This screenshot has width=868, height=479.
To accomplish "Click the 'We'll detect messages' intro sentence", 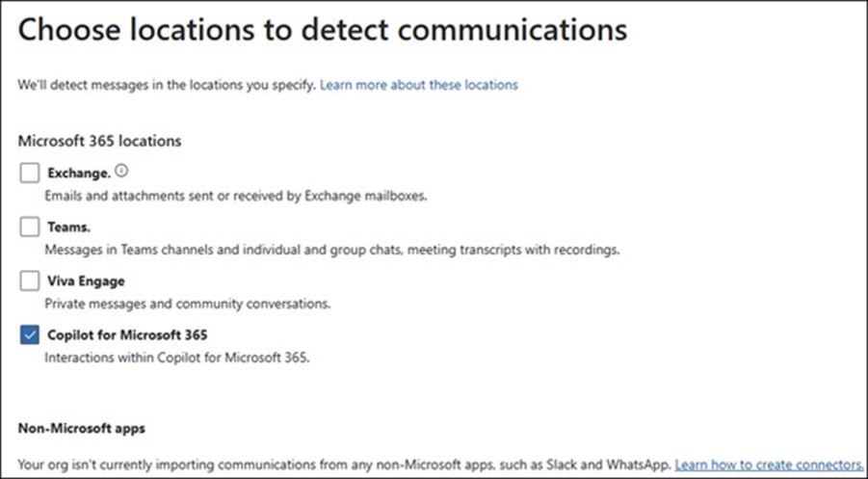I will coord(167,85).
